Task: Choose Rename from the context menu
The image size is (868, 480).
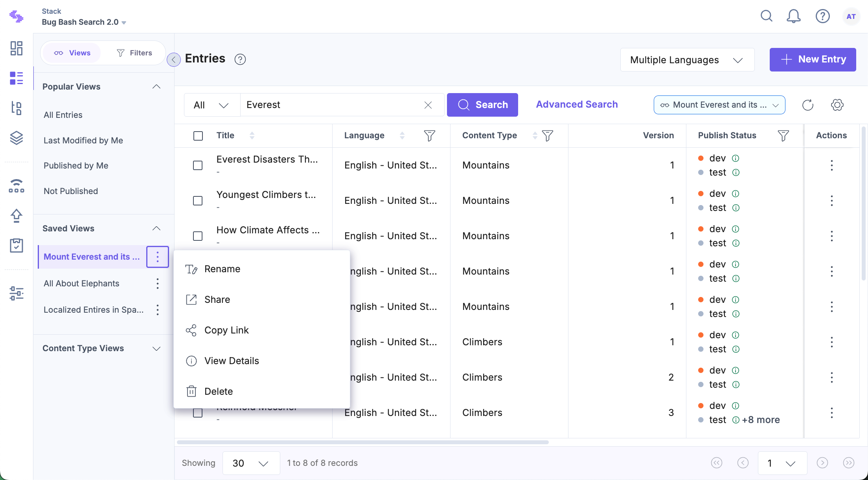Action: [x=262, y=269]
